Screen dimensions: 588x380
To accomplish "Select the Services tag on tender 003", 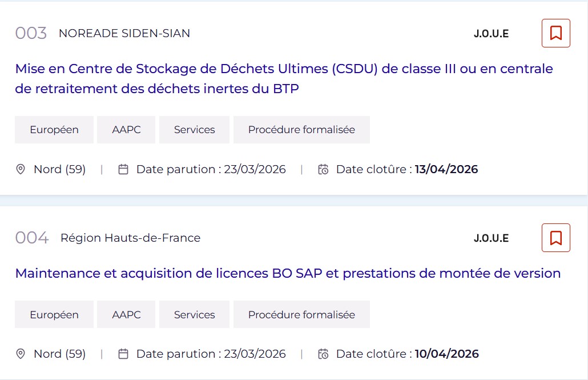I will 194,130.
